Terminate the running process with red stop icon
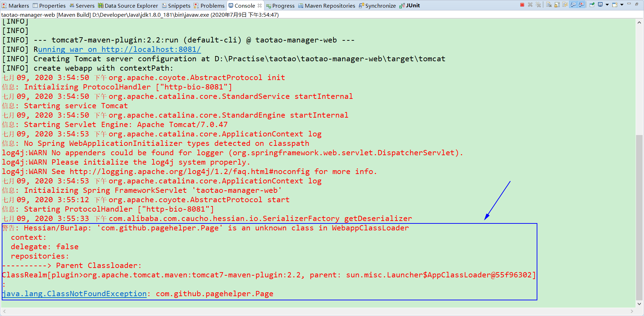644x316 pixels. coord(522,5)
